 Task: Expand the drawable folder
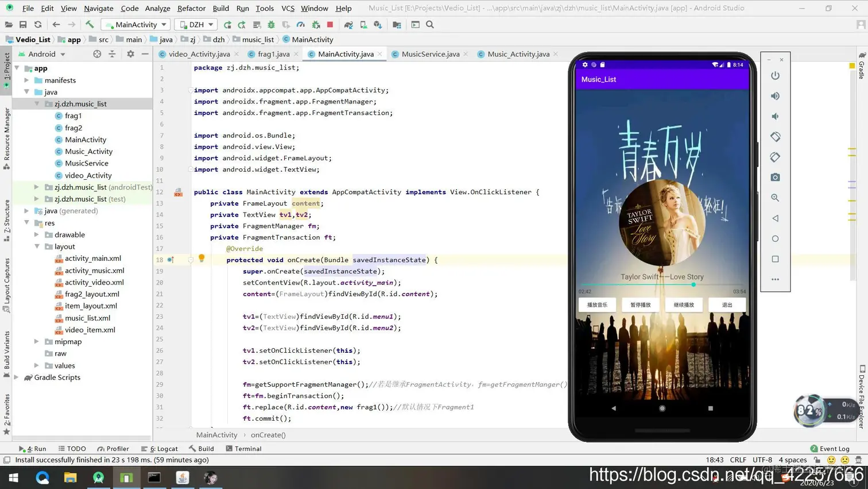tap(37, 234)
